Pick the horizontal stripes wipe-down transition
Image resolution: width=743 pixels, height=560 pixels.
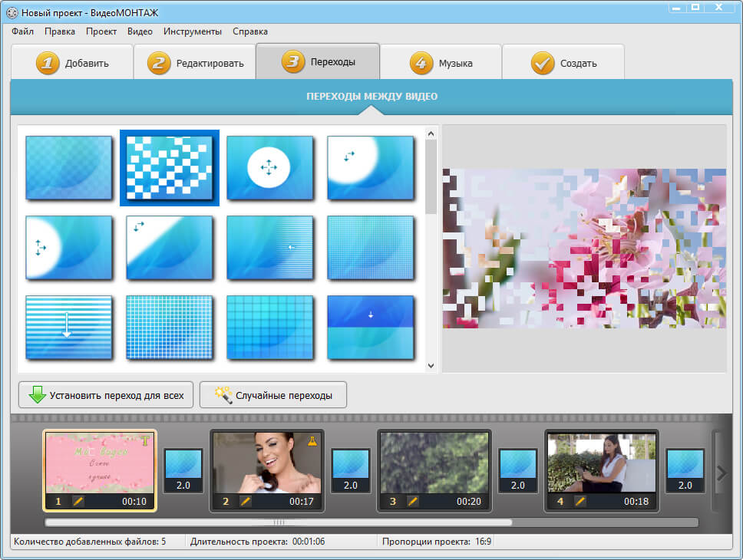click(x=69, y=328)
